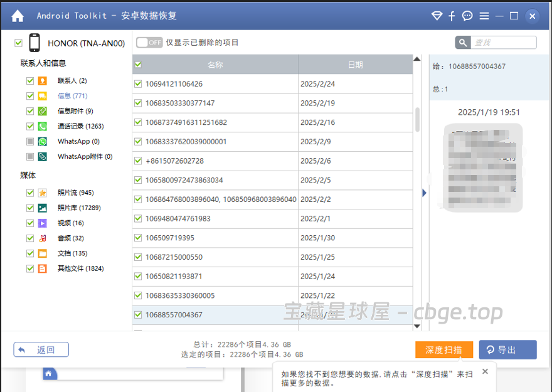Click the 深度扫描 deep scan button
This screenshot has height=392, width=552.
[x=444, y=349]
